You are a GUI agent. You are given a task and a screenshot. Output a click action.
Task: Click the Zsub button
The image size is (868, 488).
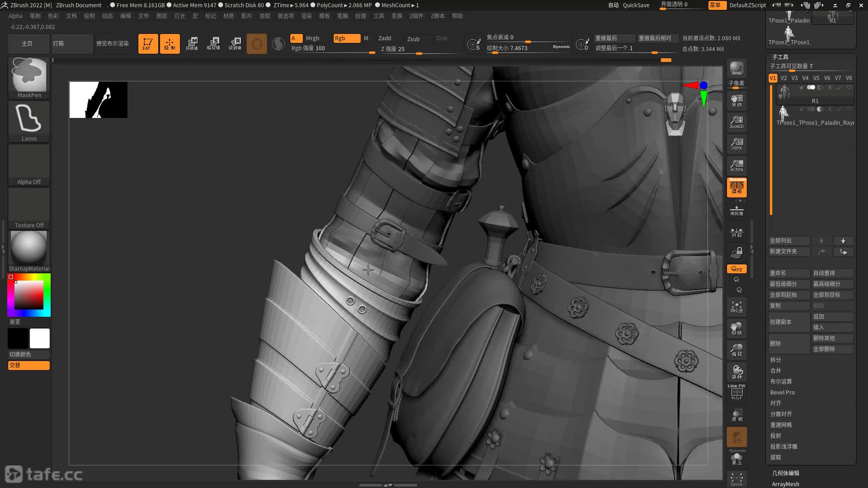tap(413, 39)
